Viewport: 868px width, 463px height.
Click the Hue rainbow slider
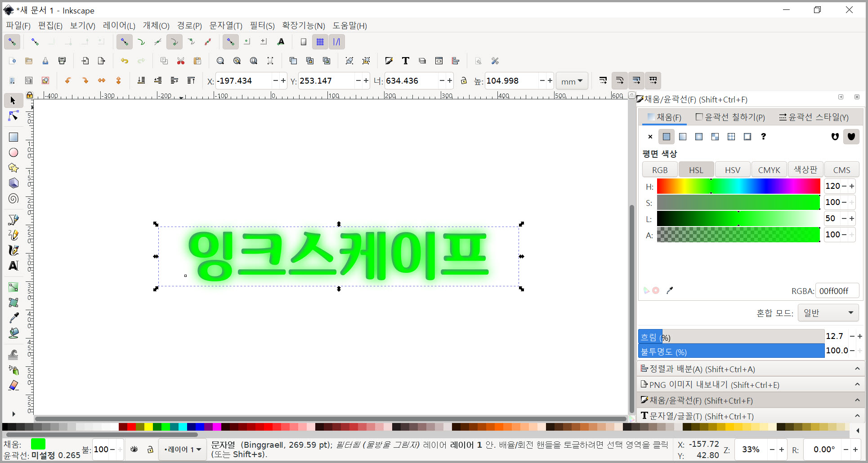(738, 186)
